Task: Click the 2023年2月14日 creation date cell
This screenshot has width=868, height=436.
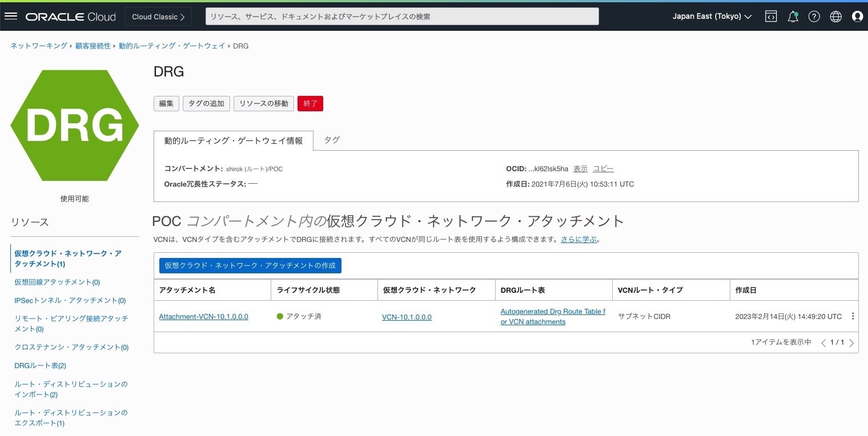Action: (x=789, y=316)
